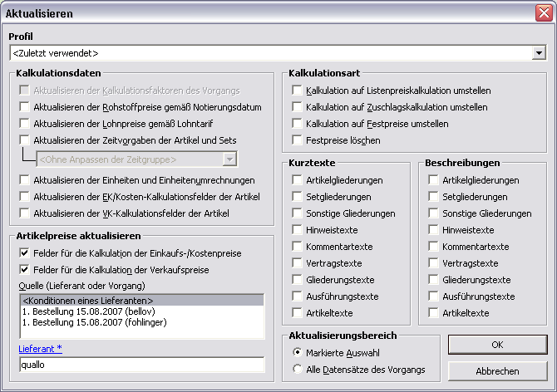
Task: Enable Kalkulation auf Listenpreiskalkulation umstellen
Action: point(297,90)
